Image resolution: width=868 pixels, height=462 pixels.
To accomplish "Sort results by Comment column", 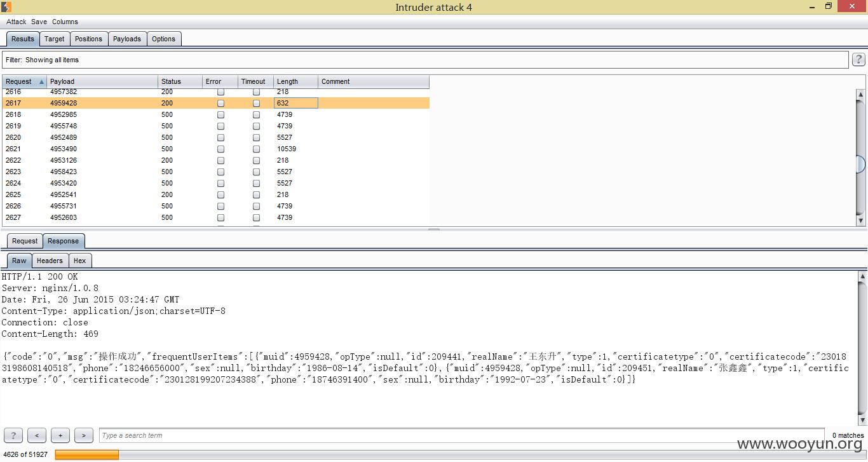I will point(374,81).
